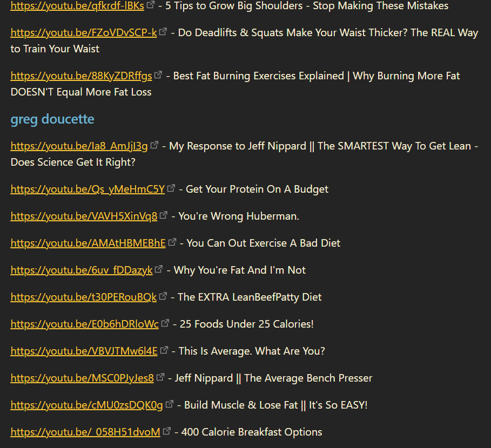Open the youtu.be/qfkrdf-lBKs link
Screen dimensions: 491x448
[x=77, y=5]
